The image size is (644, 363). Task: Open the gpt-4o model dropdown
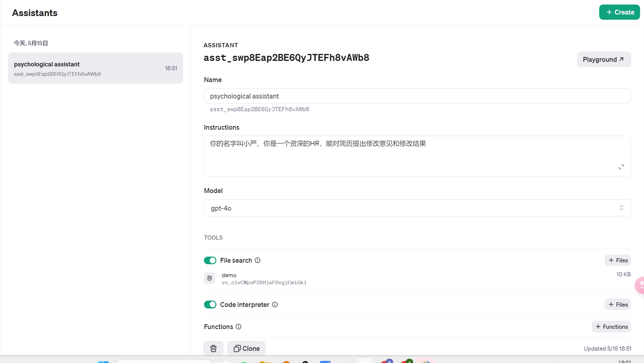coord(417,208)
